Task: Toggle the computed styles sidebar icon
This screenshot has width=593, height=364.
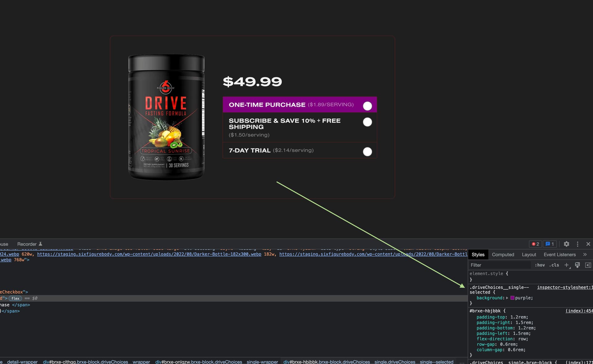Action: pyautogui.click(x=588, y=265)
